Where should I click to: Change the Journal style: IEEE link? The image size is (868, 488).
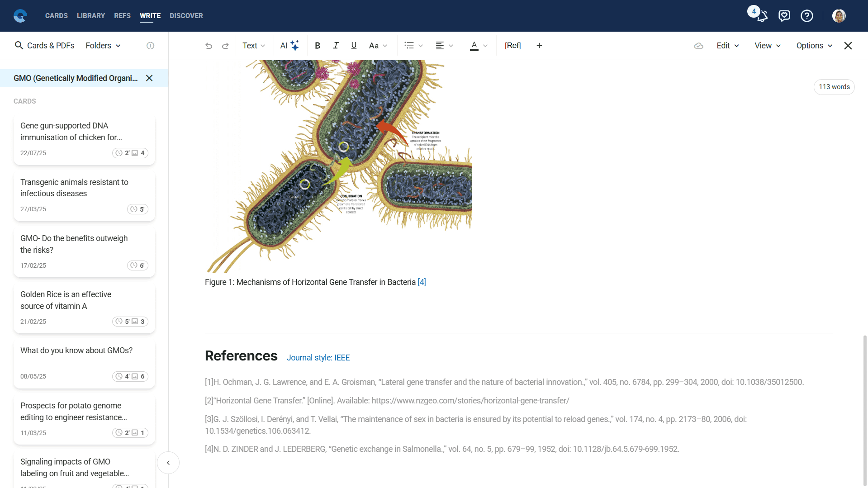click(x=318, y=358)
